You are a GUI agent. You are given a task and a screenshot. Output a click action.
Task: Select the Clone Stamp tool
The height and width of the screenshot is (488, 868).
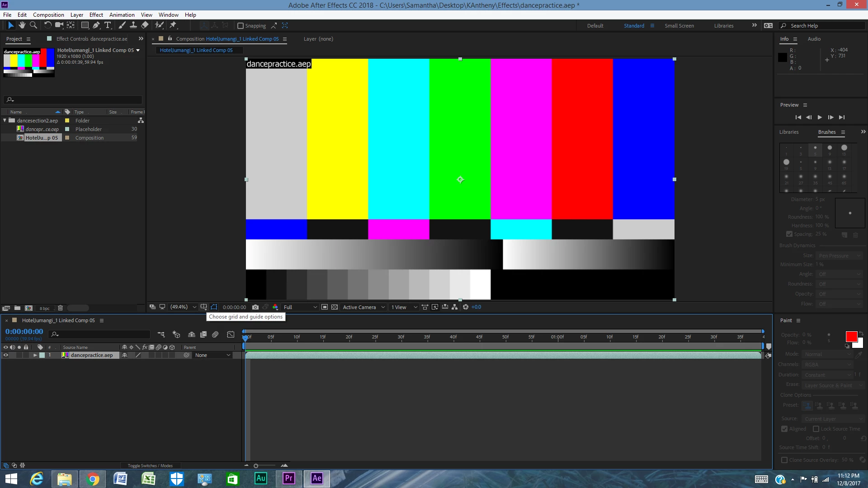[x=133, y=25]
